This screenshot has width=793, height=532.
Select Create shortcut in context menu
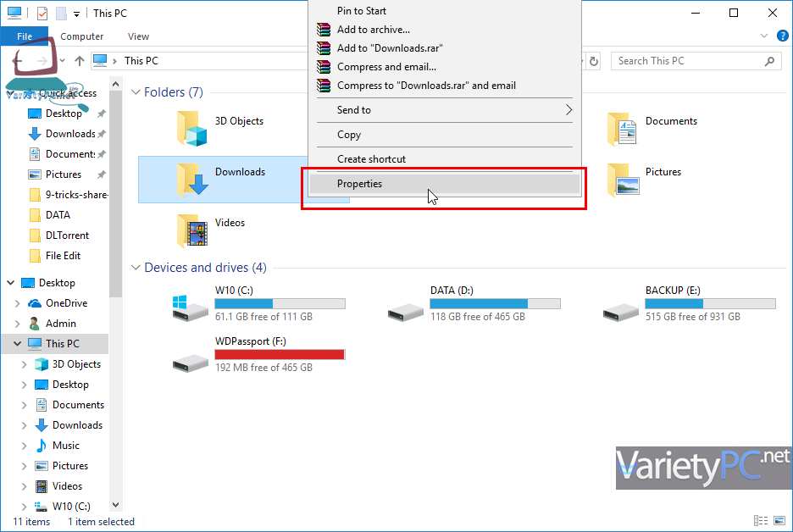tap(371, 159)
